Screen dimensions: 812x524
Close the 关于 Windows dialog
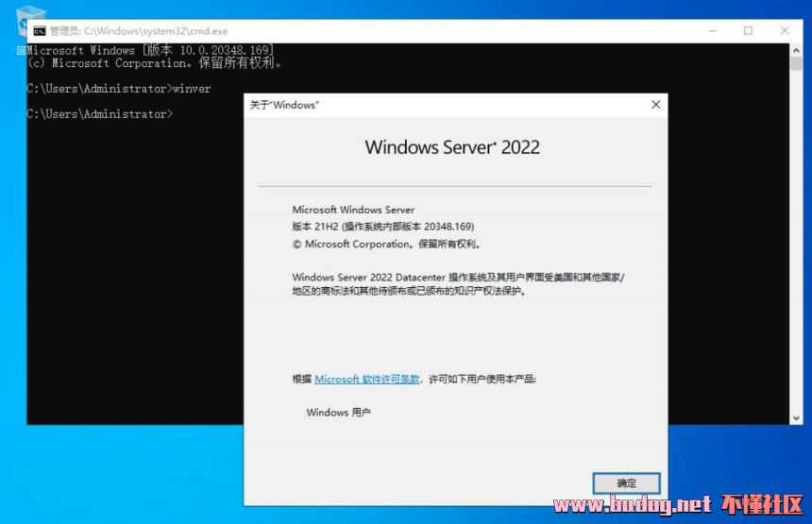(x=655, y=105)
